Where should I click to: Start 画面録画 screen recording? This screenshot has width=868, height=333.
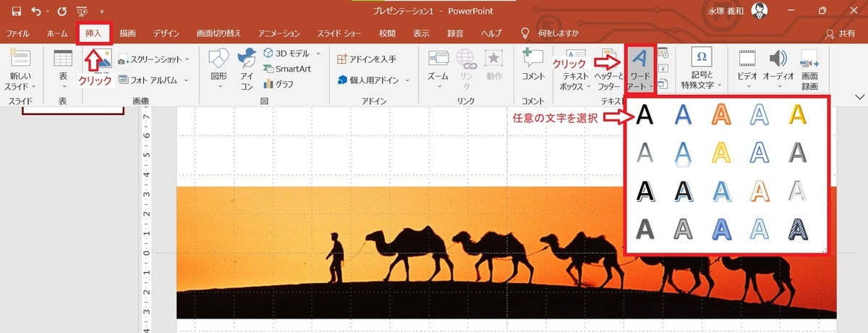[x=810, y=69]
